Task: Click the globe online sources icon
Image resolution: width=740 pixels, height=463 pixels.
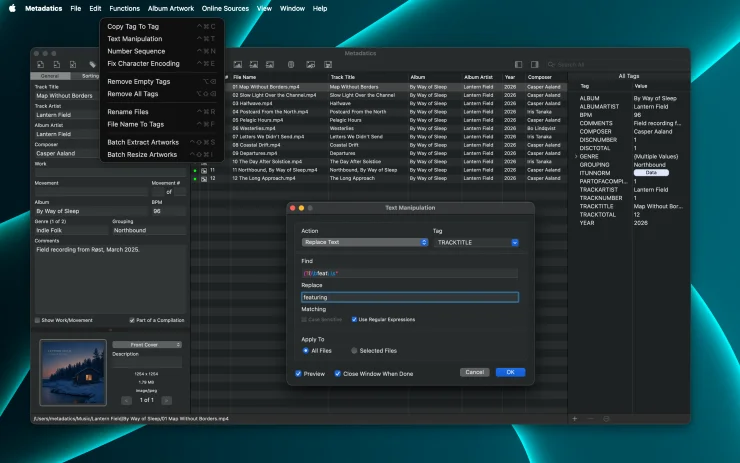Action: (x=291, y=65)
